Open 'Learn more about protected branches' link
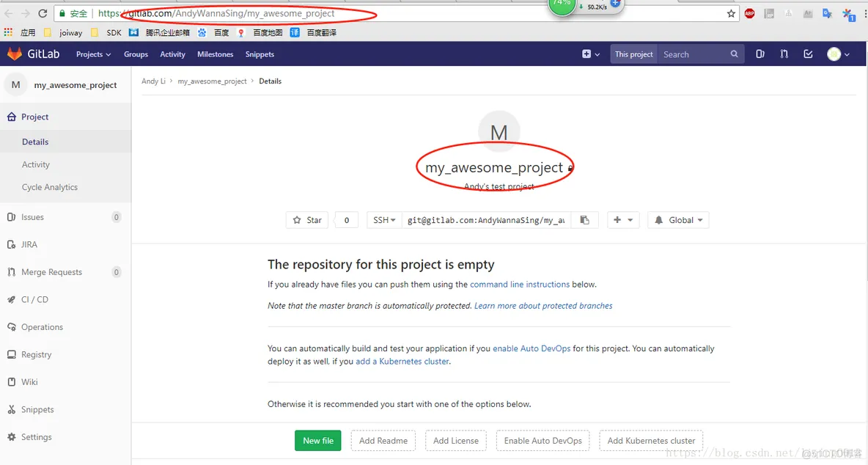Viewport: 868px width, 465px height. click(x=543, y=306)
